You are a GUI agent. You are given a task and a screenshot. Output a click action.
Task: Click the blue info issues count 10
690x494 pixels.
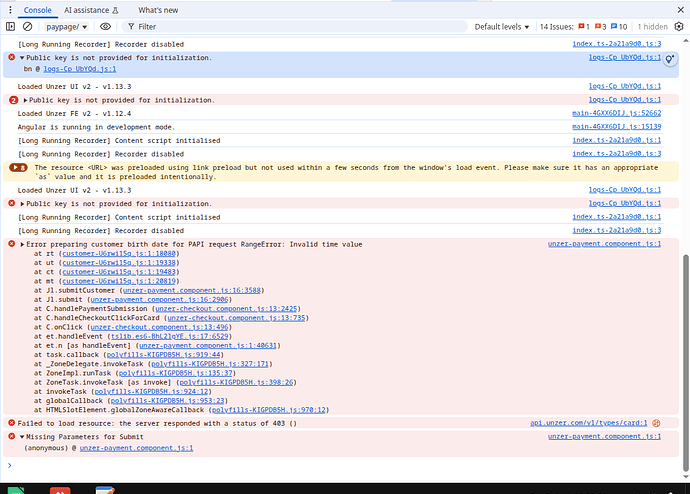pos(614,26)
